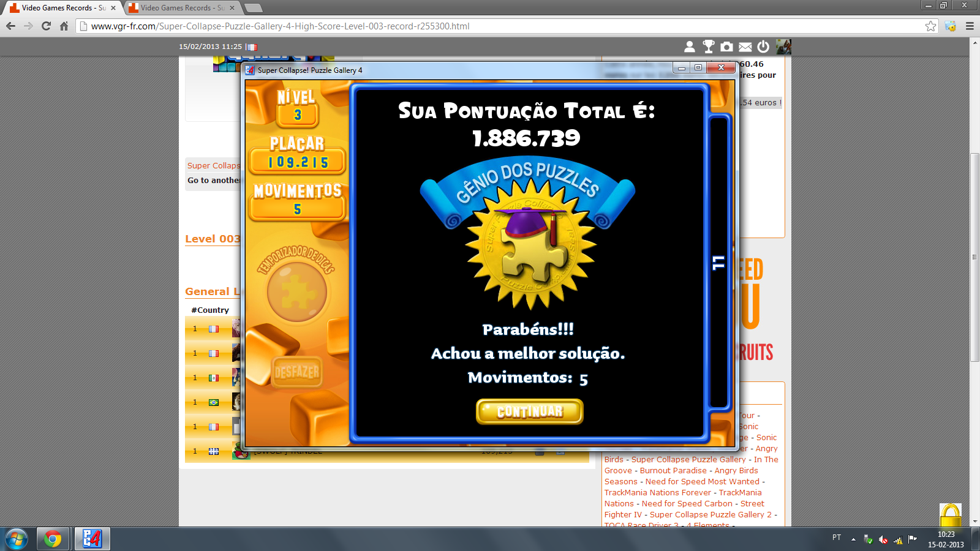Open a new Chrome tab

click(x=253, y=8)
